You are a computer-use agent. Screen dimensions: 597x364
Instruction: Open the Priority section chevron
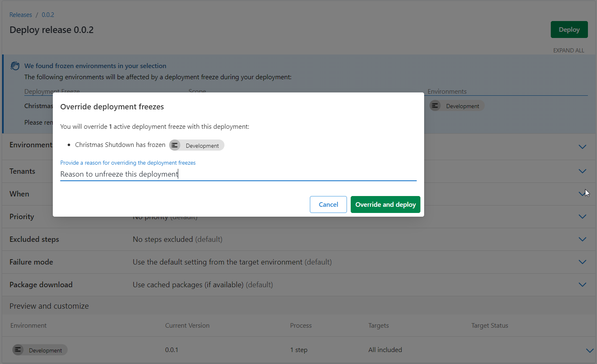[x=582, y=216]
